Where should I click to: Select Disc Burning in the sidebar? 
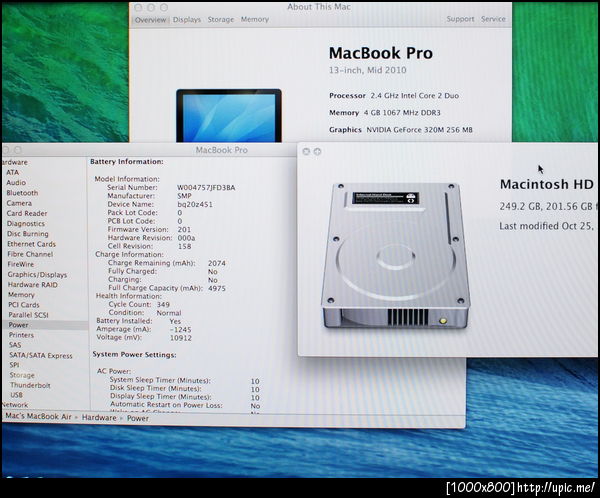(28, 233)
